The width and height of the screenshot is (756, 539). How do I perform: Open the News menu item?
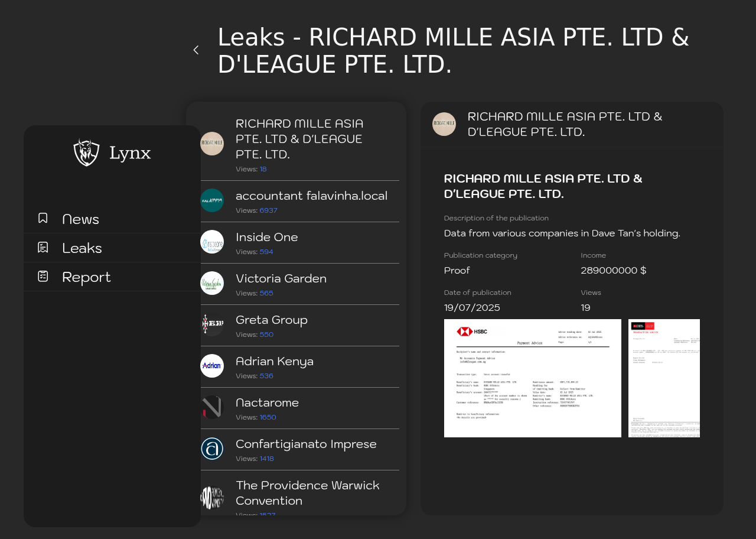[112, 219]
